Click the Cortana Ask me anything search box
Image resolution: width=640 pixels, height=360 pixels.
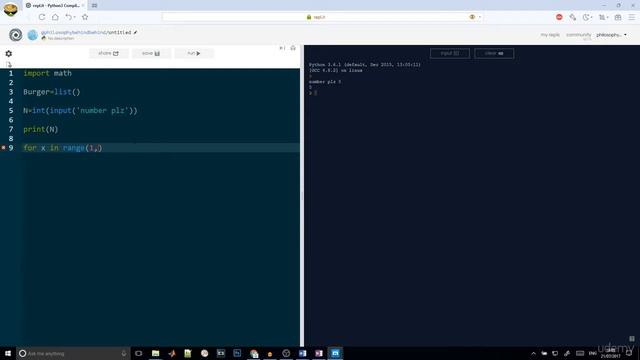point(73,353)
